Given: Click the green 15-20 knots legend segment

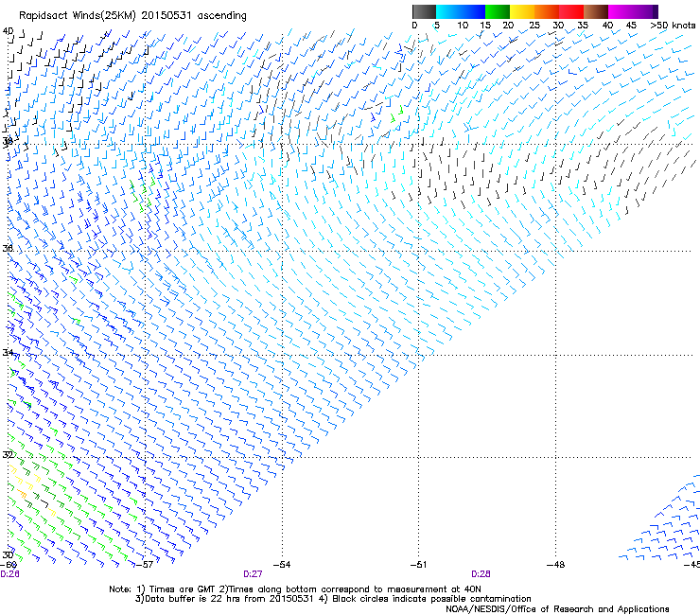Looking at the screenshot, I should click(x=498, y=11).
